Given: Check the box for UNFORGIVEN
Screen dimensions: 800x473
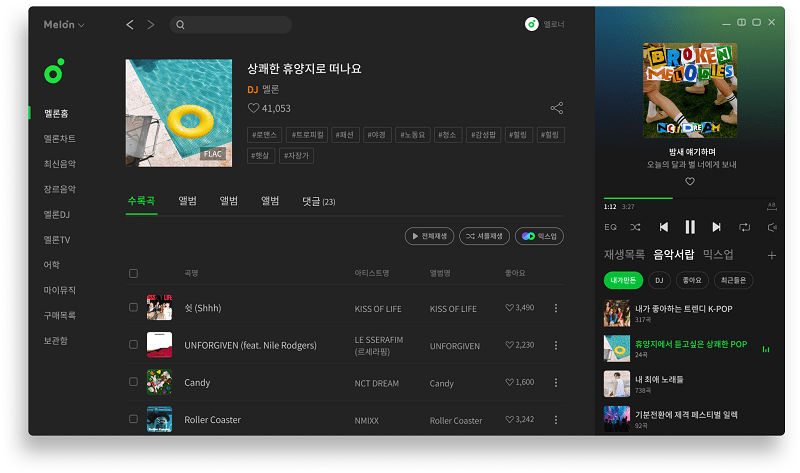Looking at the screenshot, I should point(133,344).
